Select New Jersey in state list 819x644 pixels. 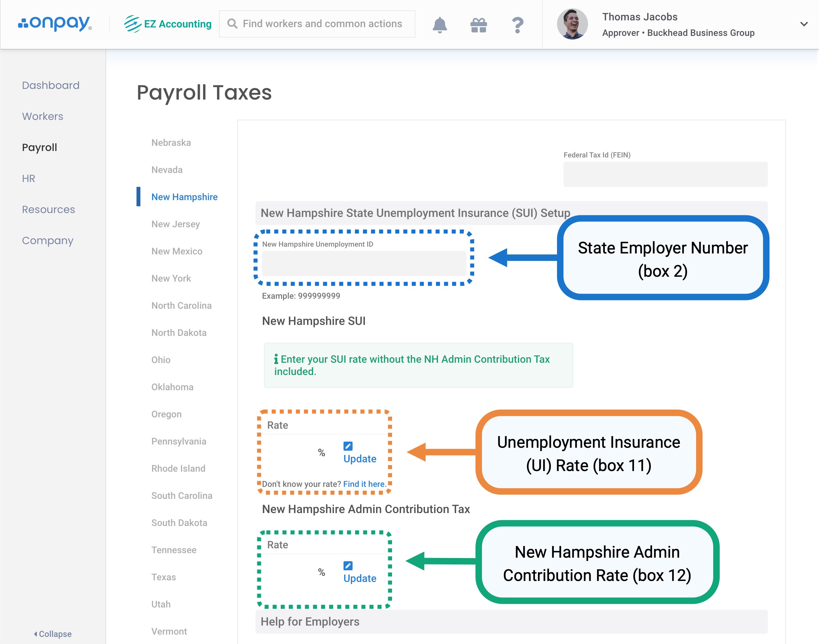[x=175, y=224]
